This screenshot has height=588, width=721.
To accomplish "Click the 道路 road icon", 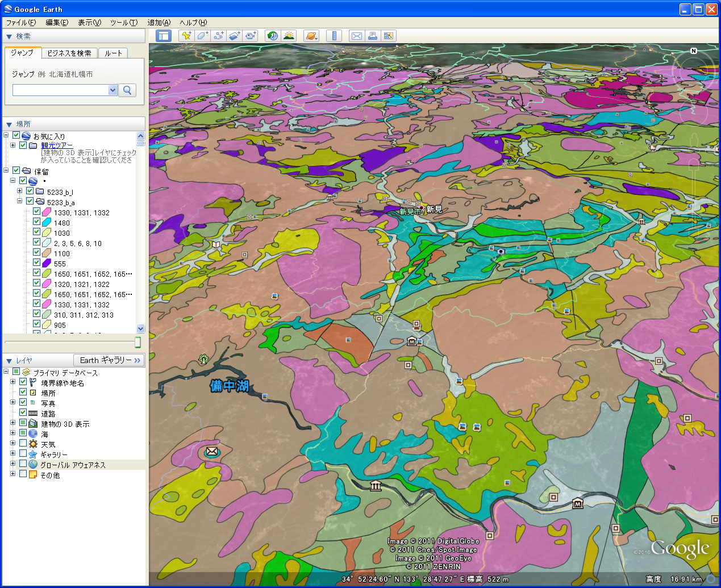I will click(x=33, y=413).
